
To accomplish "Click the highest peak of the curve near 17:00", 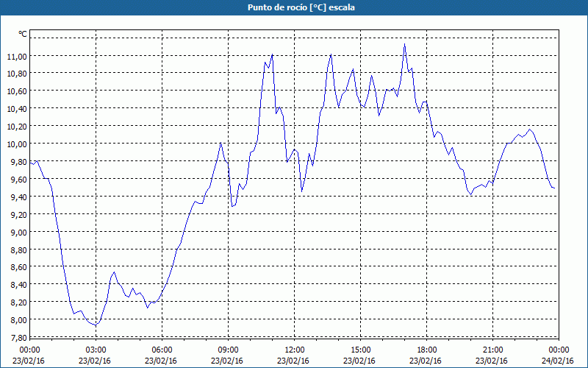I will 404,44.
